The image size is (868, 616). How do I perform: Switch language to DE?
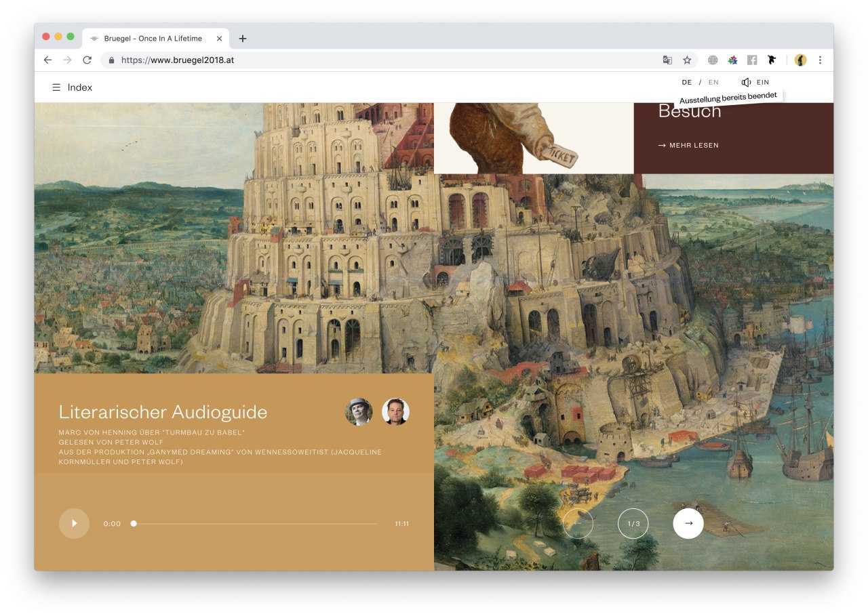687,82
